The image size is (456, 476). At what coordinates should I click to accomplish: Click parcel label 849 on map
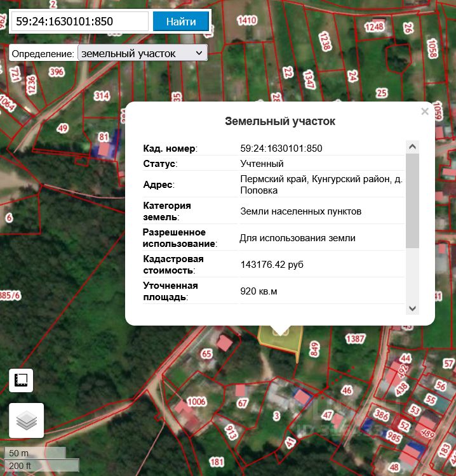[314, 349]
